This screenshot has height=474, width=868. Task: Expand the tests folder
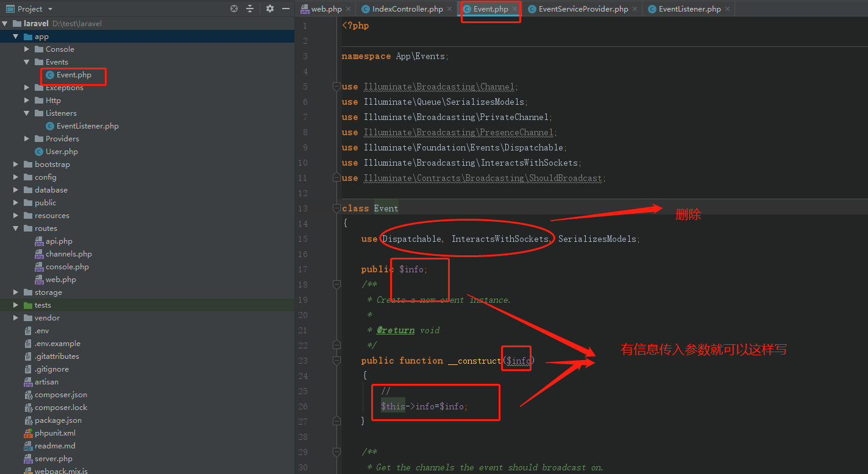pos(16,305)
